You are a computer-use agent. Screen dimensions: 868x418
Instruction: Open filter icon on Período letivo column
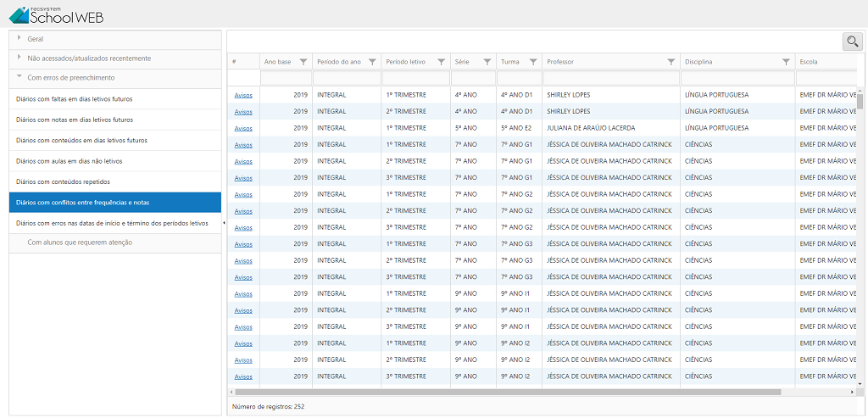pos(442,62)
